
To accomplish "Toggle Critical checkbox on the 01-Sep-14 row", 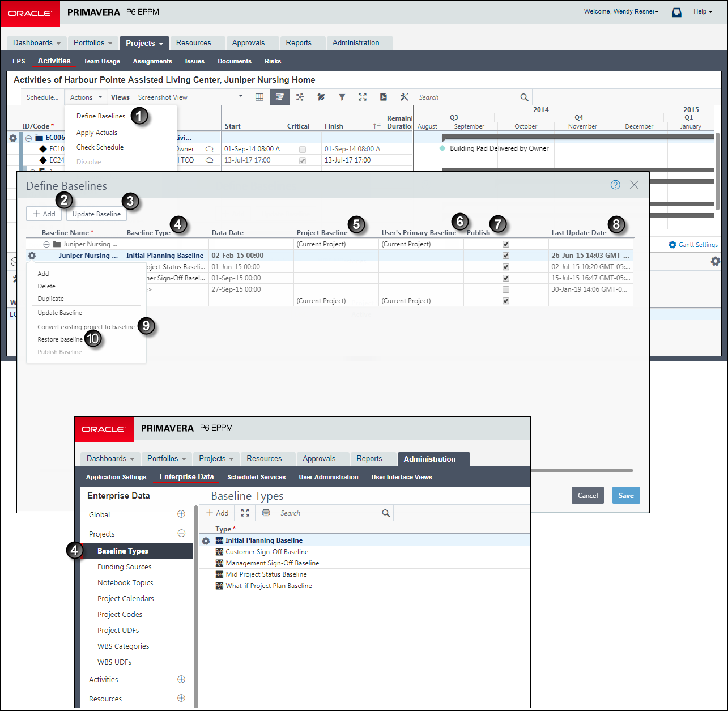I will coord(303,150).
